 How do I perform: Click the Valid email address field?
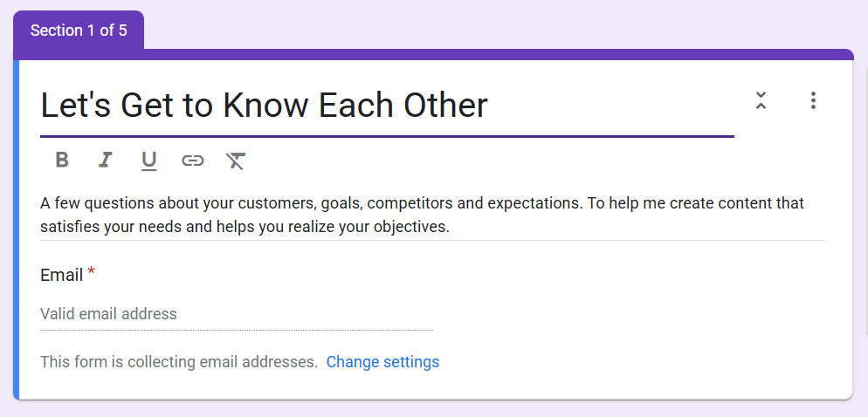[x=236, y=314]
